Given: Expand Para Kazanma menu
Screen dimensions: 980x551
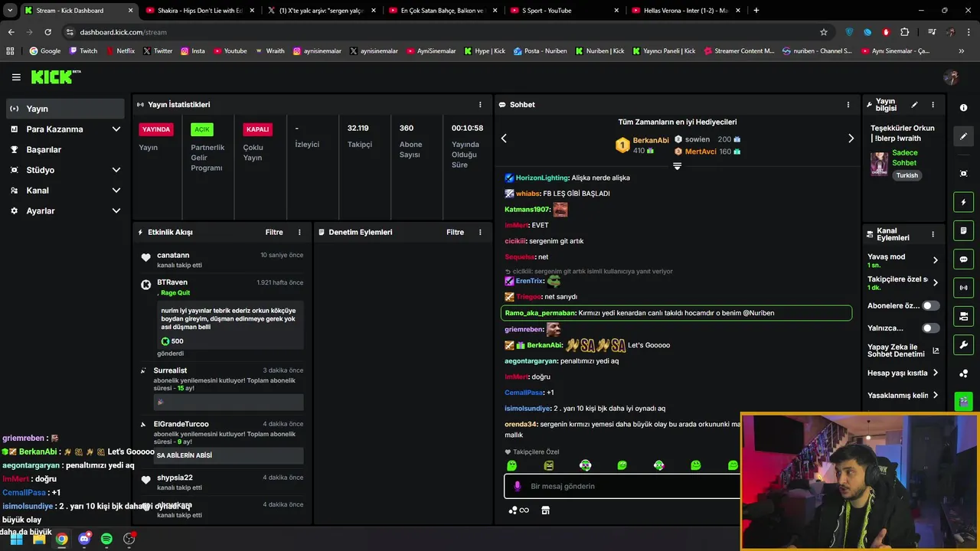Looking at the screenshot, I should [x=64, y=129].
